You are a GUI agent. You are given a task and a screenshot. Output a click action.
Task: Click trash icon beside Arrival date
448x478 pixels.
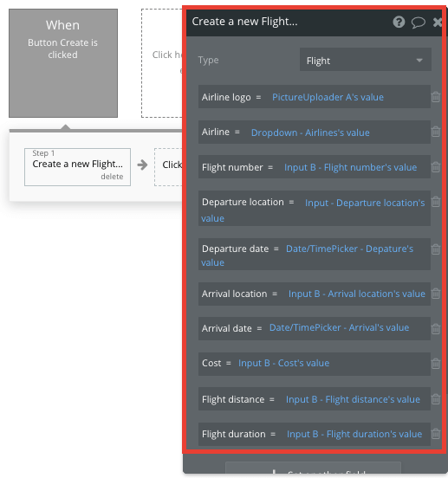436,329
